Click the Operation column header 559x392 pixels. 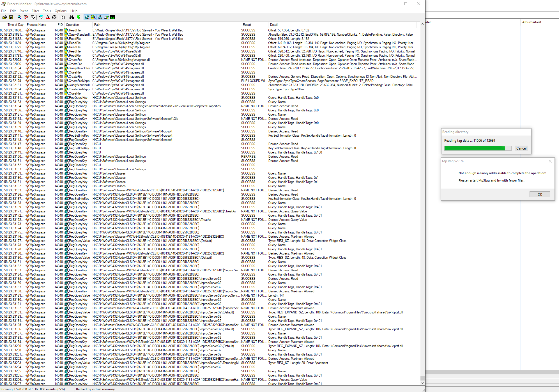coord(73,25)
